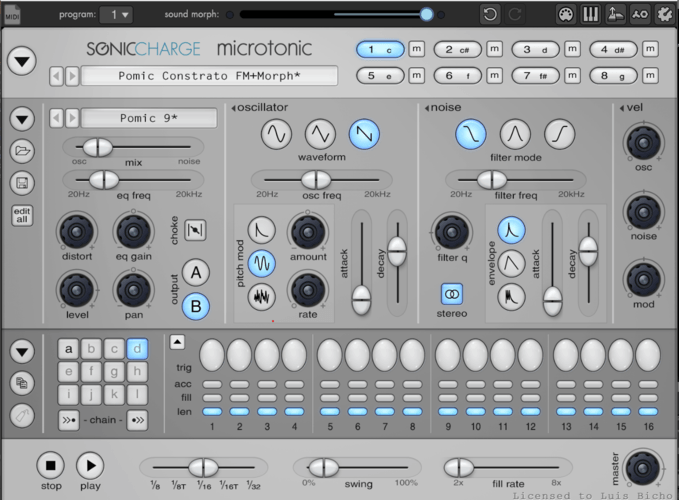Collapse the vel section triangle
The image size is (679, 500).
click(x=622, y=108)
